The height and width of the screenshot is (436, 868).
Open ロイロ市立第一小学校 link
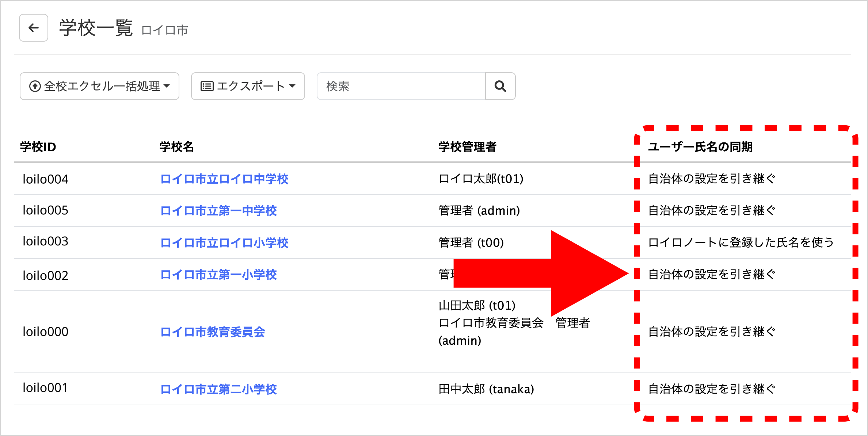pyautogui.click(x=218, y=275)
